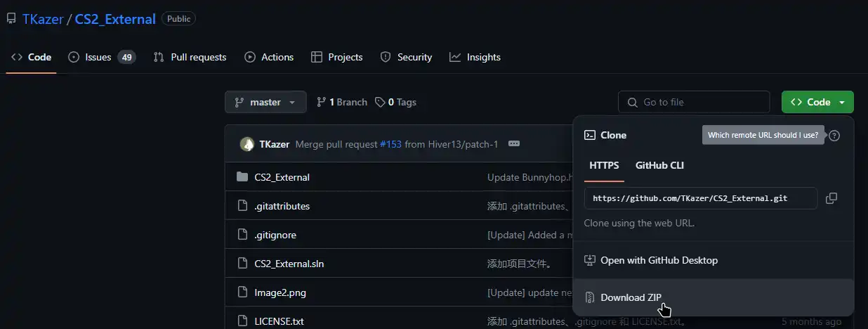
Task: Click the clone URL text field
Action: click(701, 198)
